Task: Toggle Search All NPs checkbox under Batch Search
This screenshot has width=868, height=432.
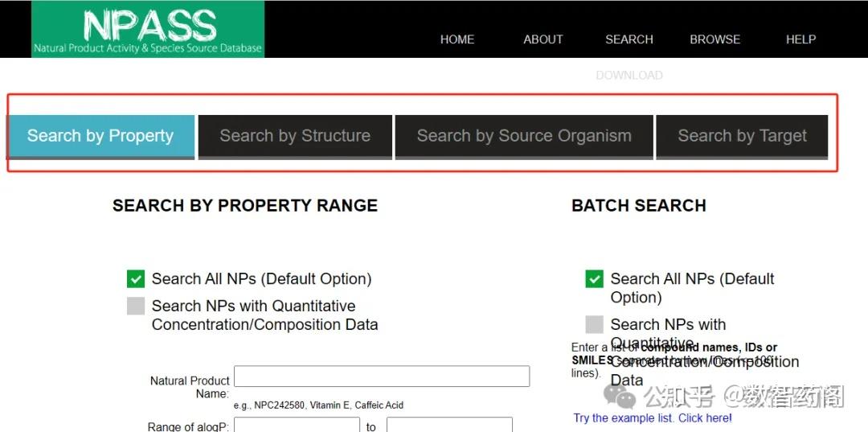Action: pos(594,279)
